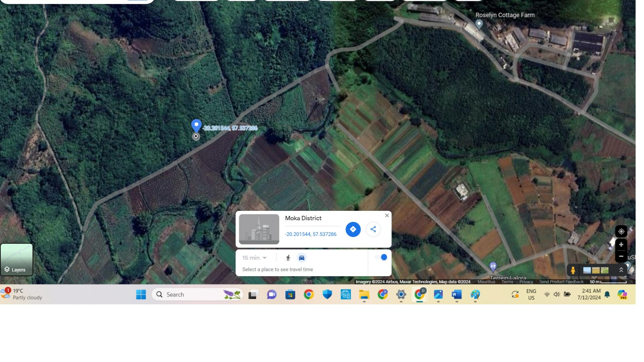Expand the imagery strip with double chevron
This screenshot has height=362, width=644.
click(x=621, y=270)
